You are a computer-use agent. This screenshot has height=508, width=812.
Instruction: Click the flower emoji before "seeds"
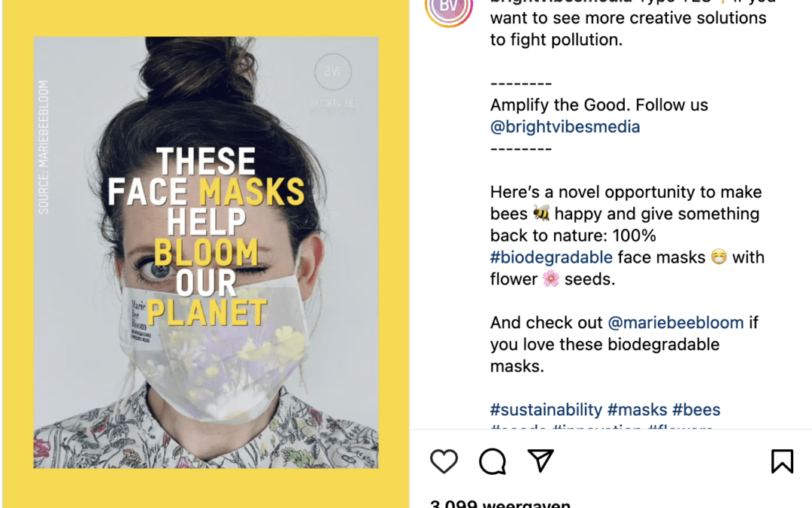click(551, 279)
